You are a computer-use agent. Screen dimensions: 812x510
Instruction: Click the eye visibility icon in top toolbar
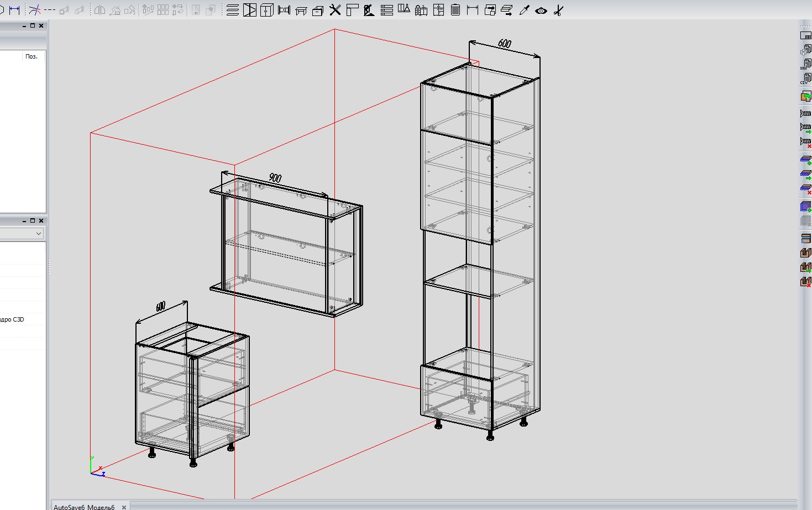pyautogui.click(x=541, y=10)
